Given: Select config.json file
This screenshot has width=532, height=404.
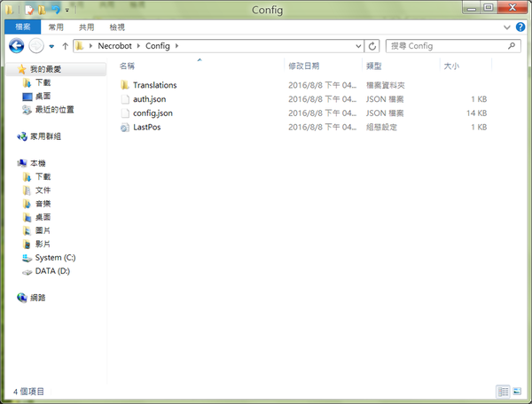Looking at the screenshot, I should [x=153, y=113].
